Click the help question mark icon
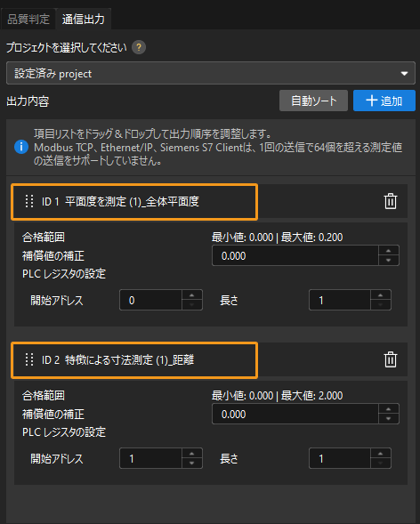 pyautogui.click(x=139, y=47)
